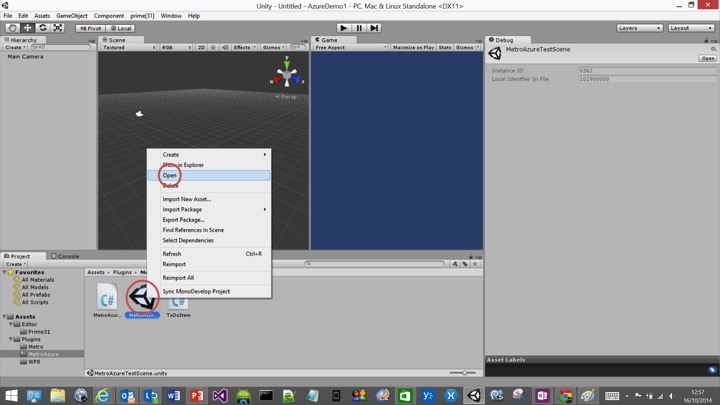Open the GameObject menu

pyautogui.click(x=72, y=16)
